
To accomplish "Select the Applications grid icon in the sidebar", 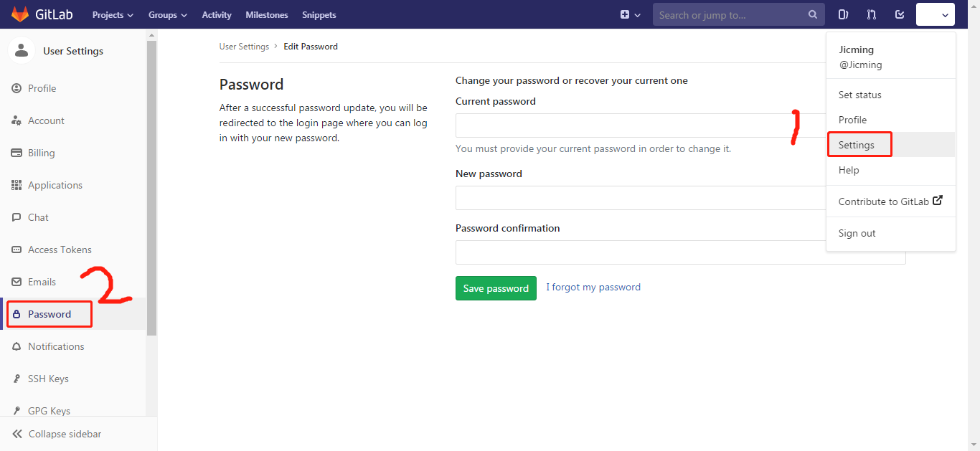I will pyautogui.click(x=16, y=184).
